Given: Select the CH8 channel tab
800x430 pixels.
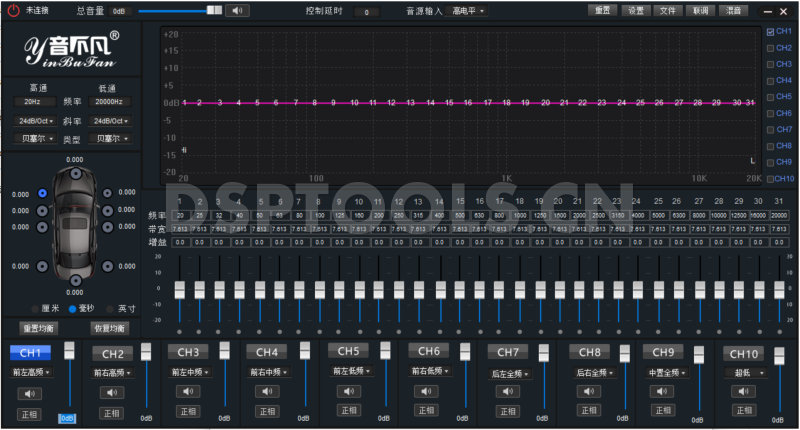Looking at the screenshot, I should click(x=589, y=352).
